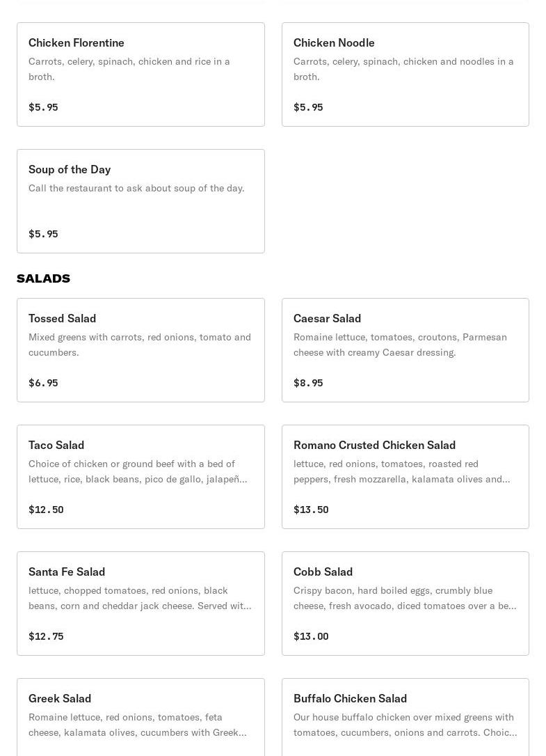
Task: Open the Santa Fe Salad item
Action: point(140,604)
